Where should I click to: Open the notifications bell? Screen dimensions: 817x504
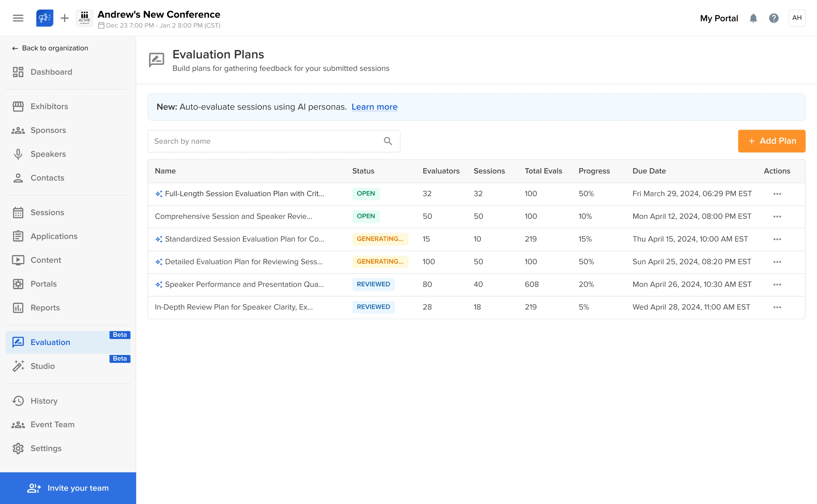coord(753,18)
